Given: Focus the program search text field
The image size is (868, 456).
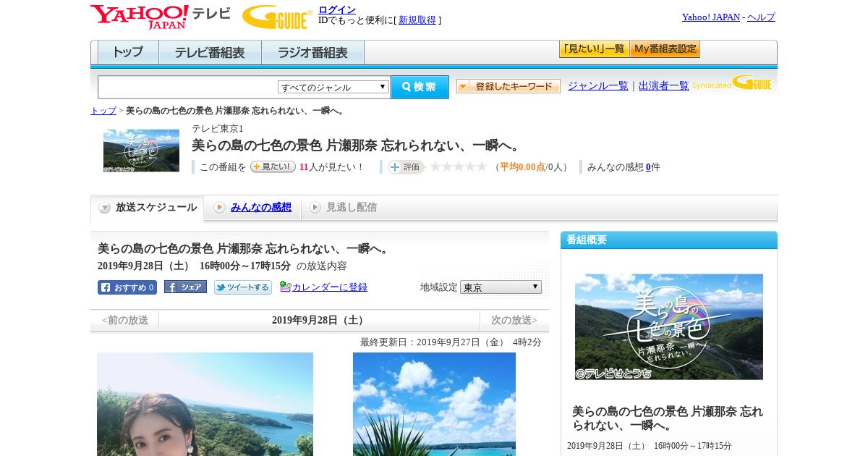Looking at the screenshot, I should (x=187, y=87).
